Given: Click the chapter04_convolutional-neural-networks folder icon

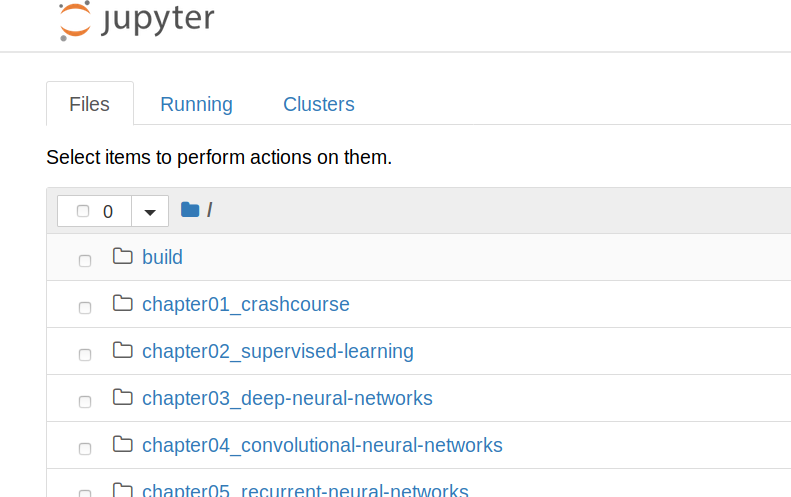Looking at the screenshot, I should (x=123, y=444).
